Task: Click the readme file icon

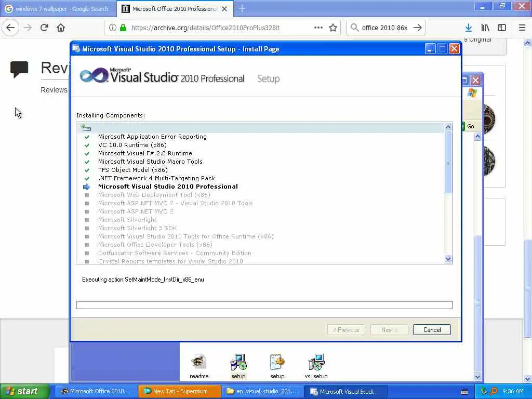Action: [199, 362]
